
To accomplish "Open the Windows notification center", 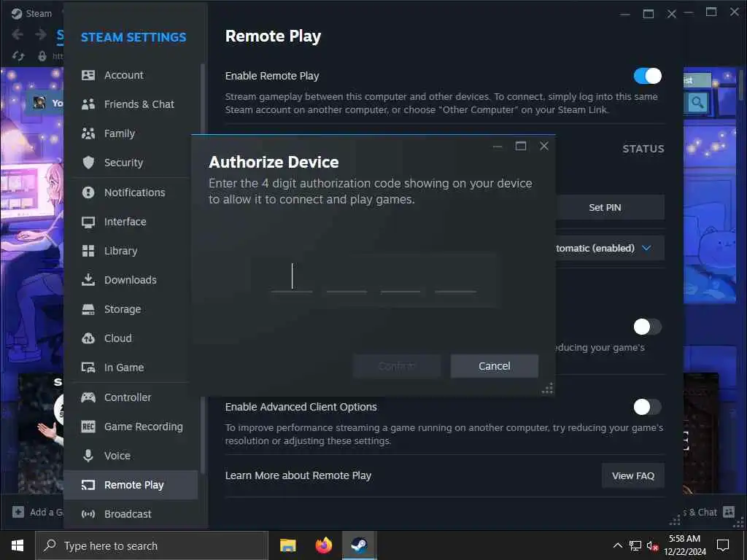I will [723, 545].
